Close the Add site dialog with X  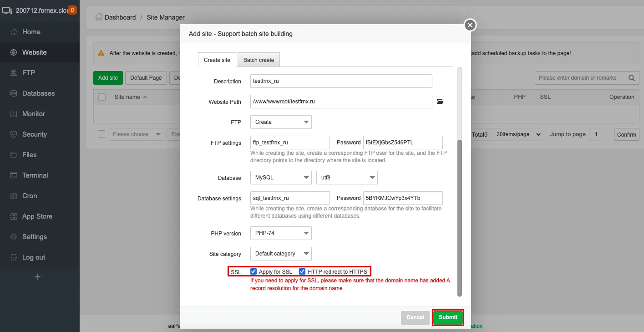click(470, 25)
